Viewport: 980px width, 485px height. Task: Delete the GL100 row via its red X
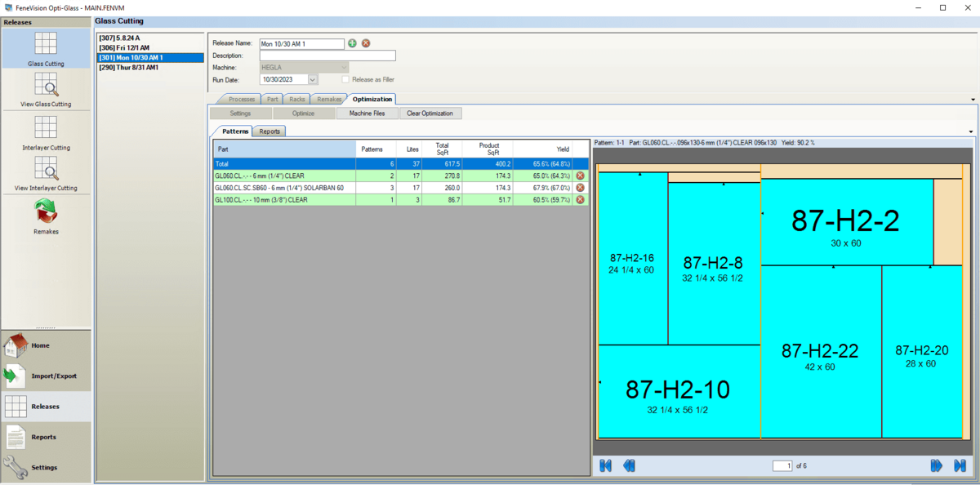[x=580, y=199]
